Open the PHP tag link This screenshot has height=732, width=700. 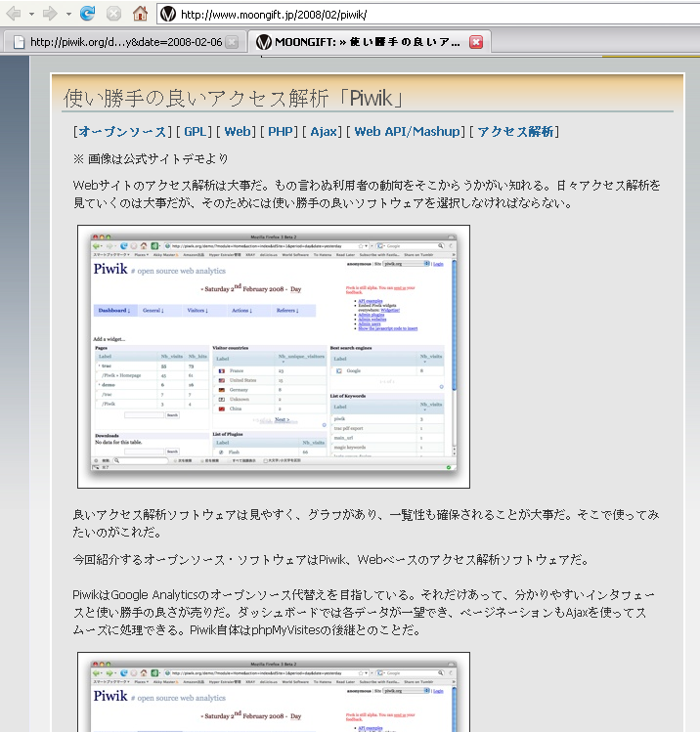(x=281, y=132)
